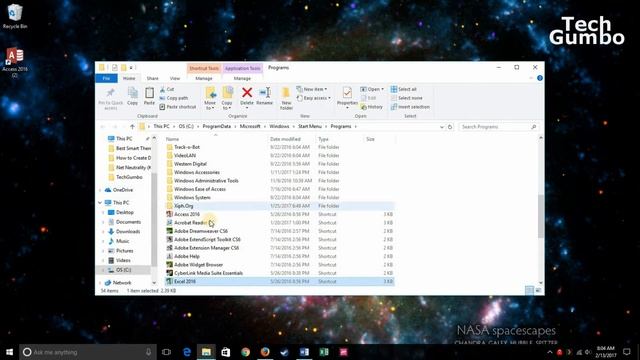Click the Windows Start button

(9, 352)
